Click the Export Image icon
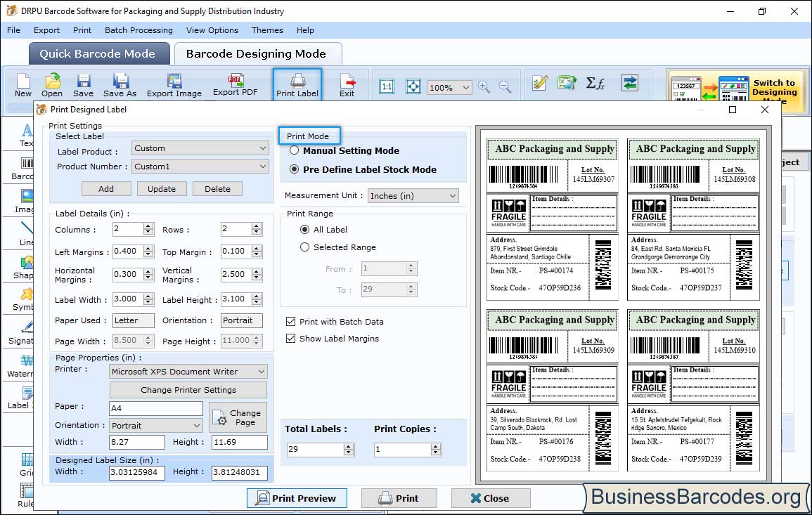Screen dimensions: 812x515 tap(174, 86)
